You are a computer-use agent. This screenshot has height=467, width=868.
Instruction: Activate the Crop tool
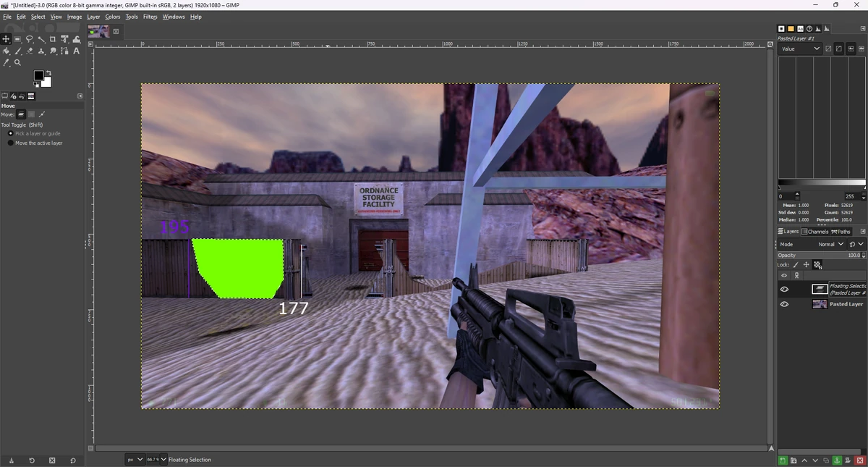pos(53,39)
